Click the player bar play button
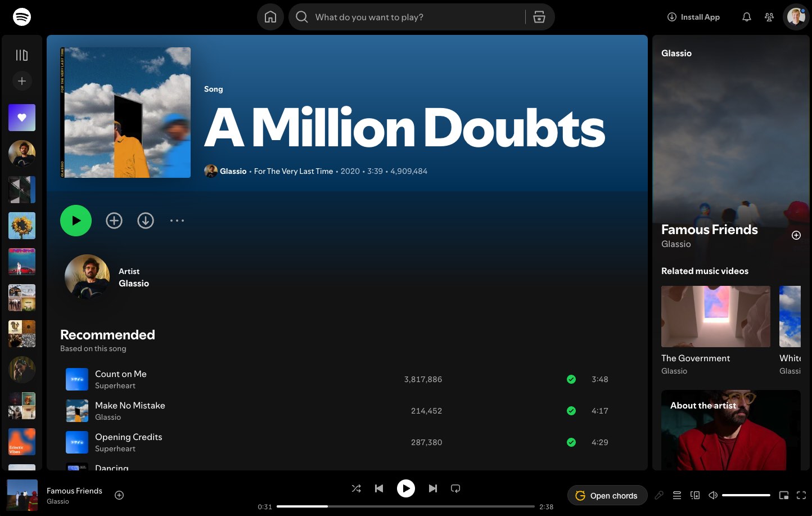This screenshot has height=516, width=812. (406, 488)
